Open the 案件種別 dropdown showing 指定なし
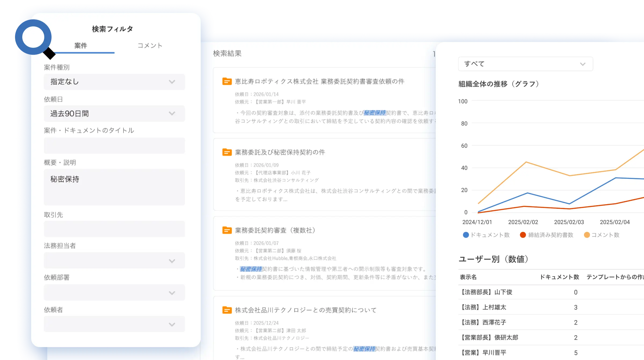 tap(114, 82)
